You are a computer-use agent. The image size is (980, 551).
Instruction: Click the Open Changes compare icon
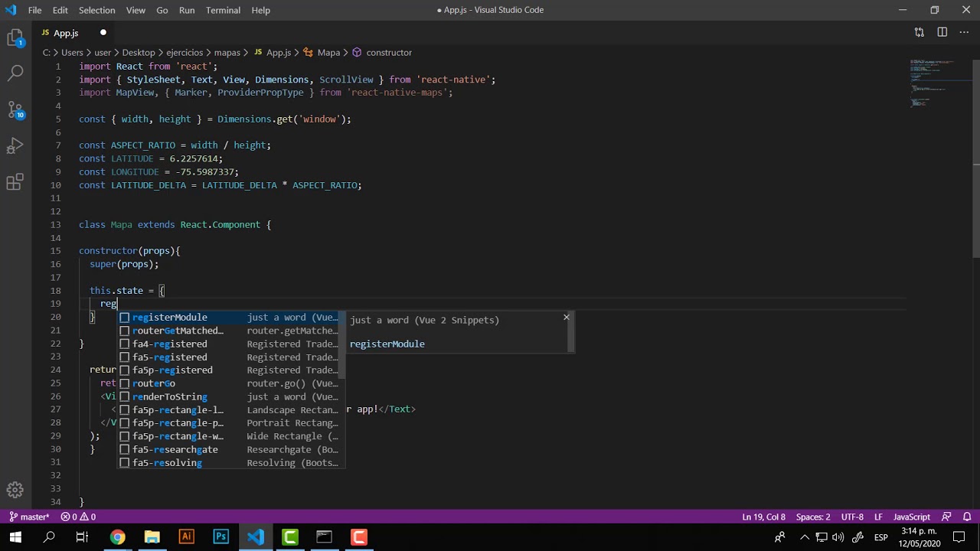click(919, 32)
